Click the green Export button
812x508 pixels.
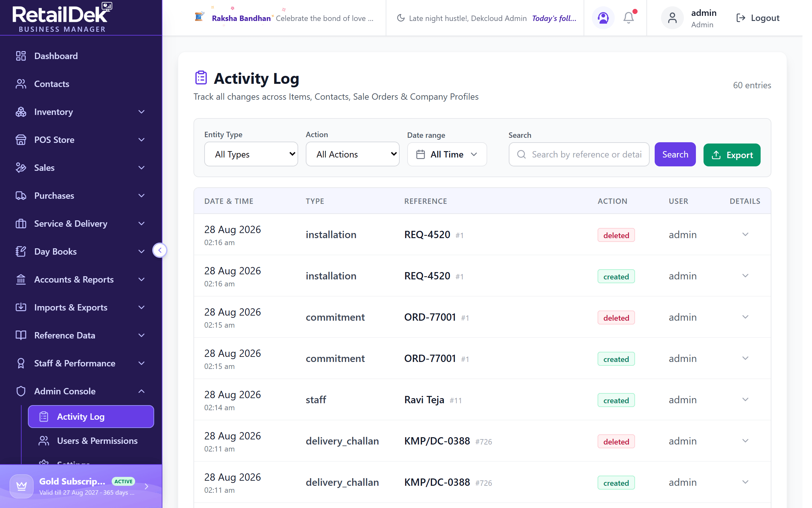(732, 155)
